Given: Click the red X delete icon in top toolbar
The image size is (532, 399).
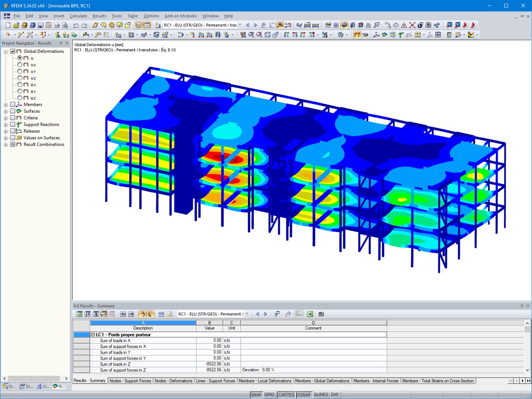Looking at the screenshot, I should (x=412, y=25).
